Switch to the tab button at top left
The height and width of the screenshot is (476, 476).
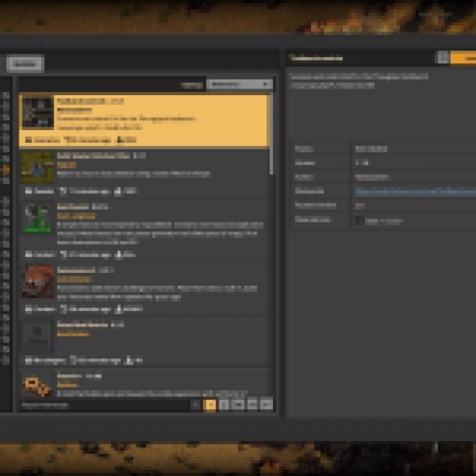(x=25, y=64)
